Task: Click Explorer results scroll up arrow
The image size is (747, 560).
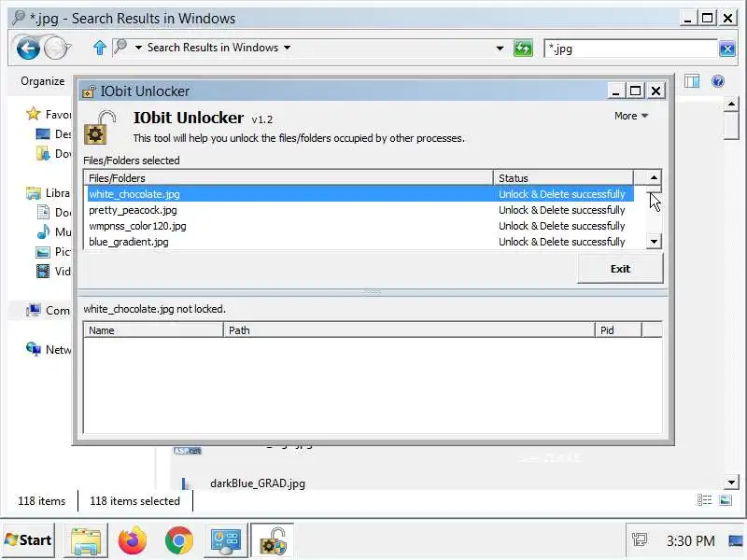Action: (731, 104)
